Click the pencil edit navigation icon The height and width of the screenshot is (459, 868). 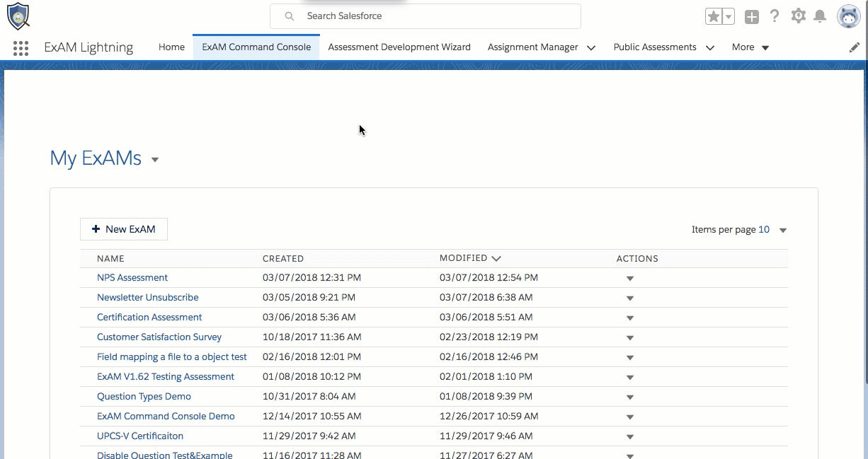pyautogui.click(x=855, y=47)
